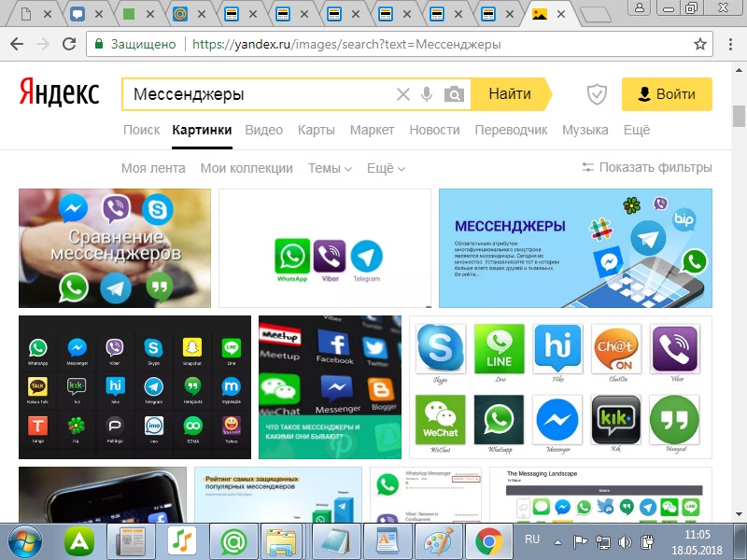Bookmark this page with the star icon
The image size is (747, 560).
pos(699,44)
